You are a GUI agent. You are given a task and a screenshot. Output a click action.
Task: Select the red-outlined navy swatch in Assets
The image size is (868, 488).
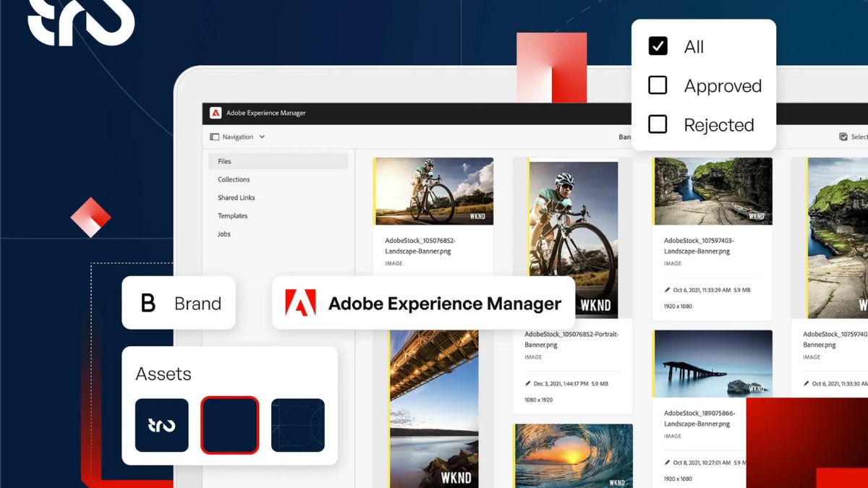point(229,425)
